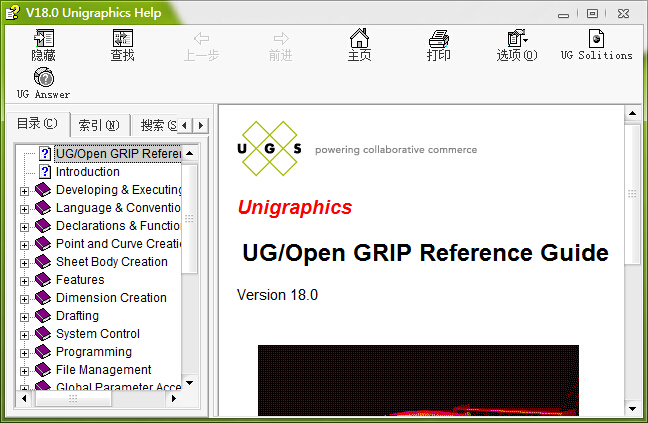Select the System Control topic label
This screenshot has height=423, width=648.
98,333
